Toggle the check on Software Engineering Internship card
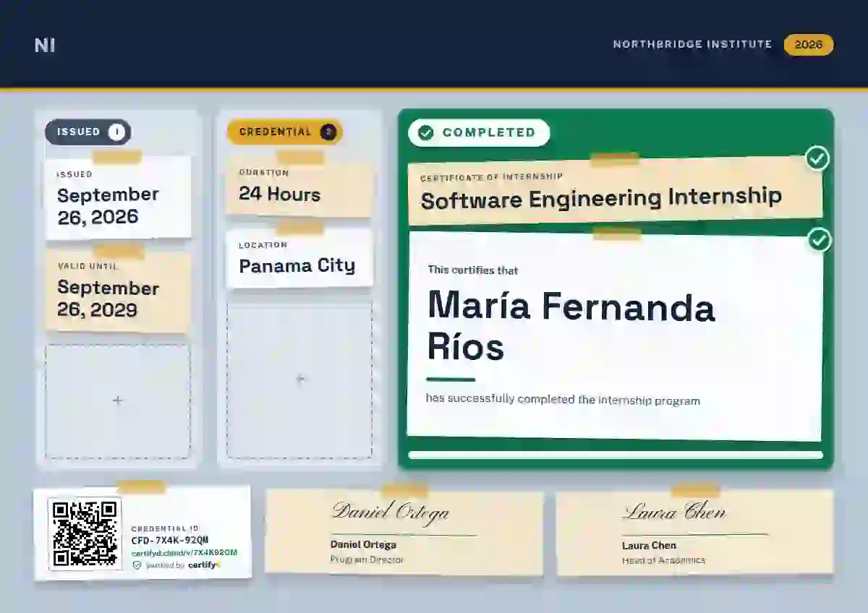This screenshot has width=868, height=613. coord(818,158)
